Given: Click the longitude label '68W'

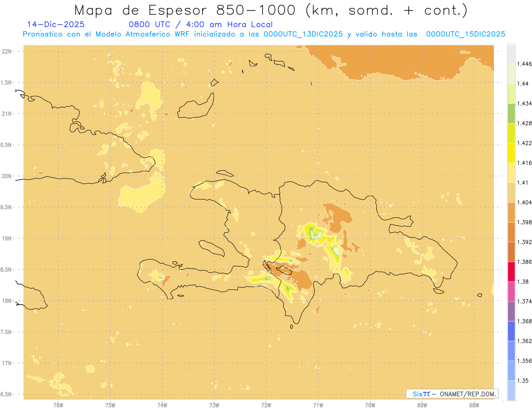Looking at the screenshot, I should (x=474, y=405).
